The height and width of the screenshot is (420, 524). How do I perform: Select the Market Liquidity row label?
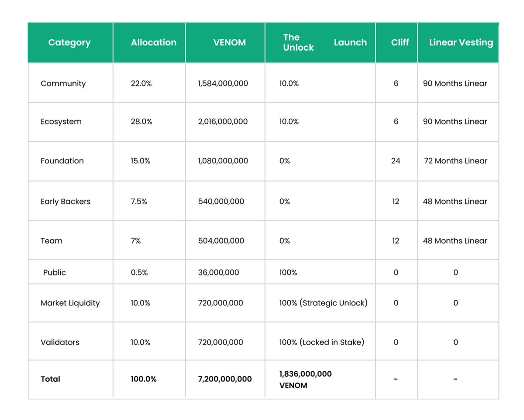point(70,303)
